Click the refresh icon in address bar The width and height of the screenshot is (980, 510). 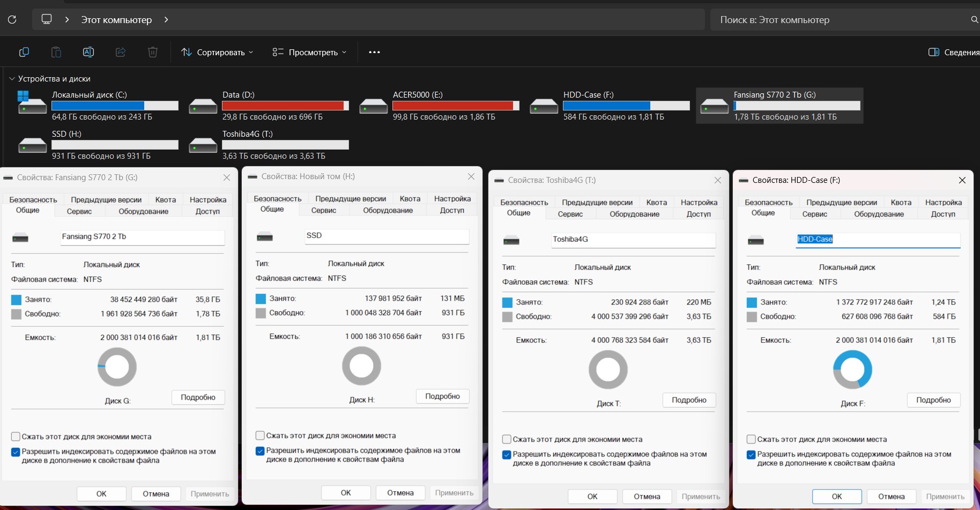(12, 20)
